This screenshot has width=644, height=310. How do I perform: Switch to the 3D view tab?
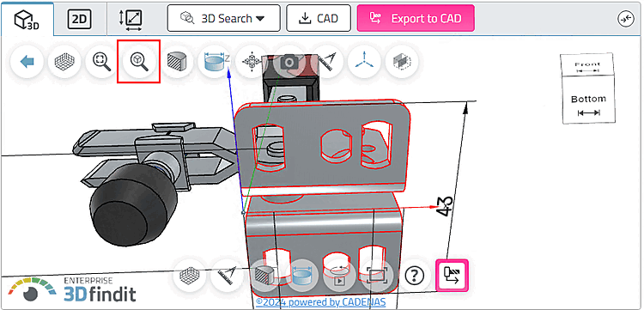(x=27, y=19)
